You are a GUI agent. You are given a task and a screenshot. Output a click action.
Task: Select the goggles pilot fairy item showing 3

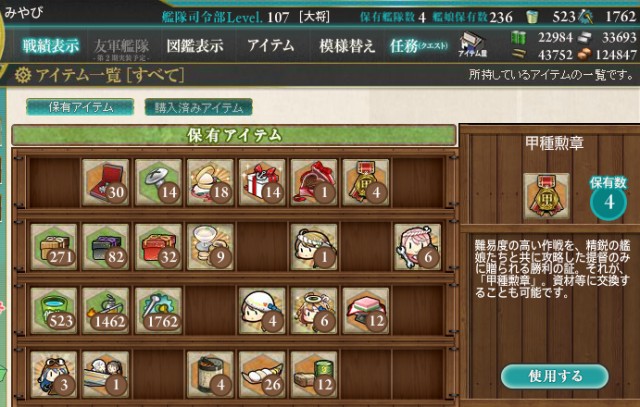click(54, 374)
